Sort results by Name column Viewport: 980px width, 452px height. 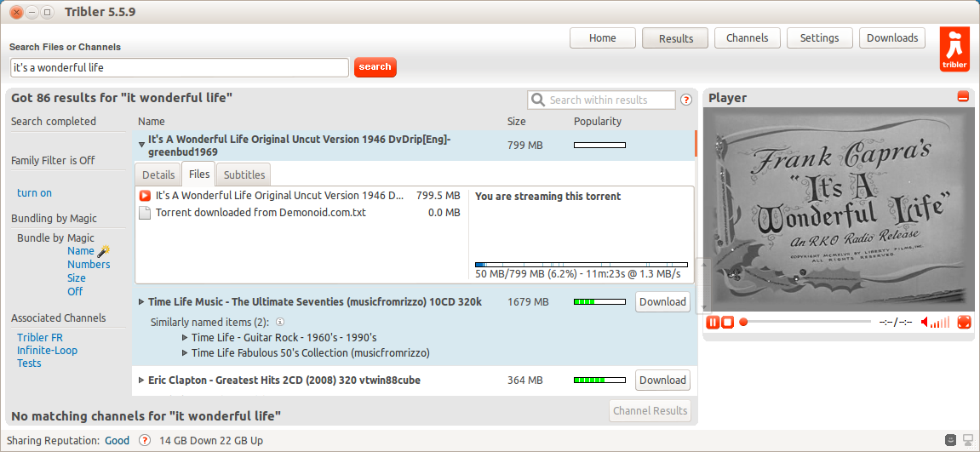click(152, 121)
